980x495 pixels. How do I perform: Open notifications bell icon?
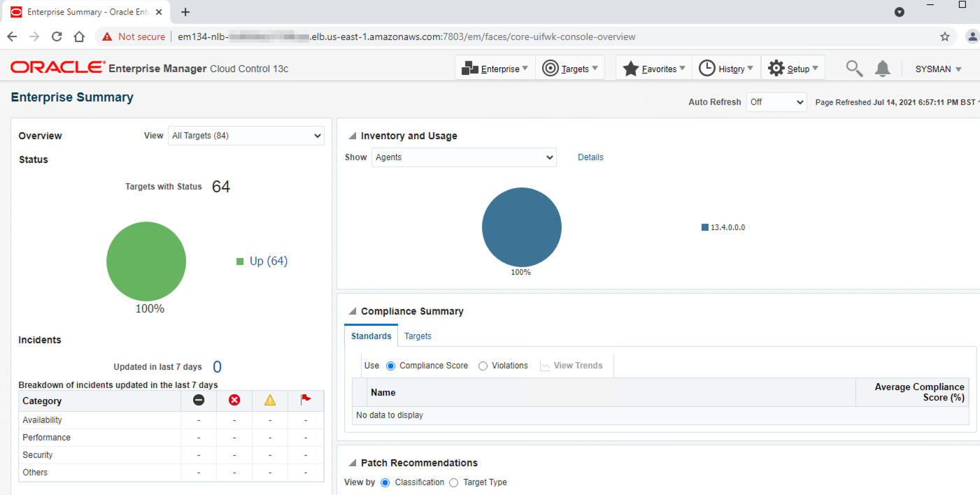883,69
